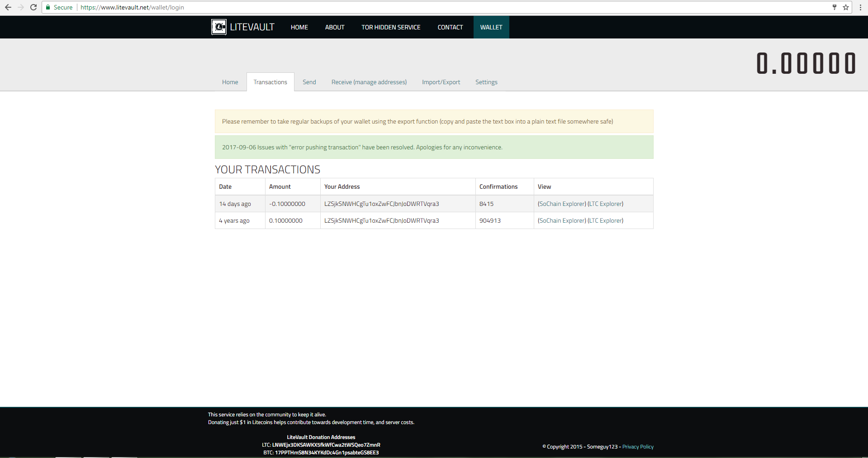
Task: Open the ABOUT navigation item
Action: pyautogui.click(x=335, y=27)
